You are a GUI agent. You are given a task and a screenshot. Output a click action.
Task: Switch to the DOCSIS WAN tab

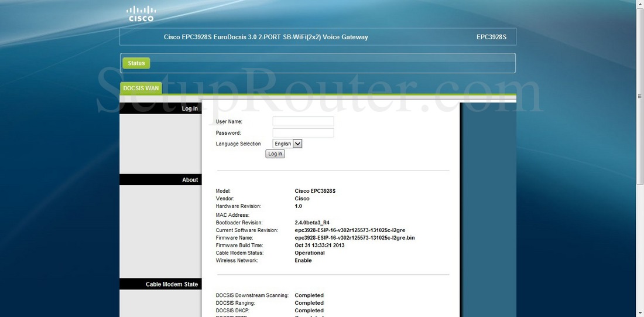click(x=141, y=88)
